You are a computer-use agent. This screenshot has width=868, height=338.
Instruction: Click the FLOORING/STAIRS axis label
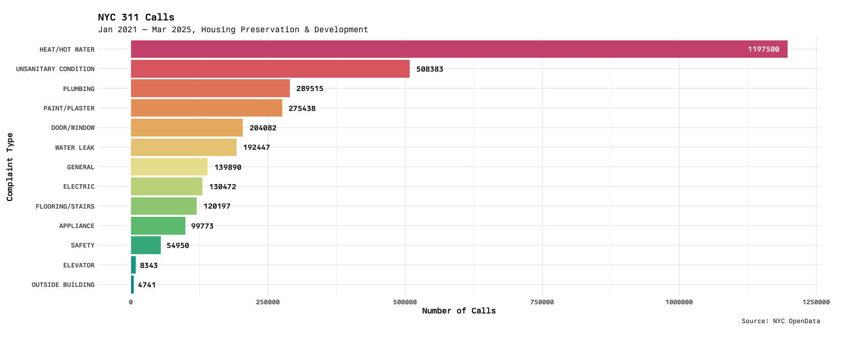pos(65,207)
